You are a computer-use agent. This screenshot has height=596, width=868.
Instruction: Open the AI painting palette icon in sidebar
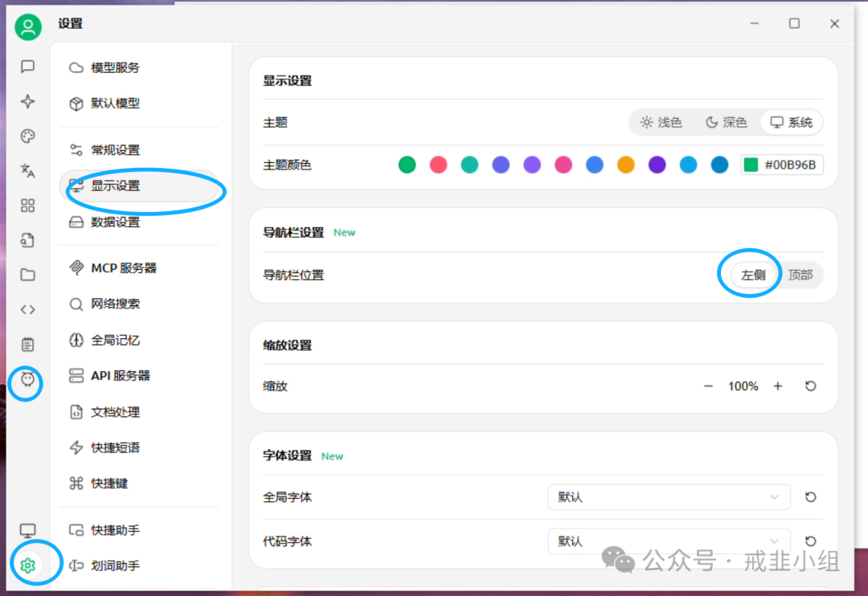coord(27,136)
